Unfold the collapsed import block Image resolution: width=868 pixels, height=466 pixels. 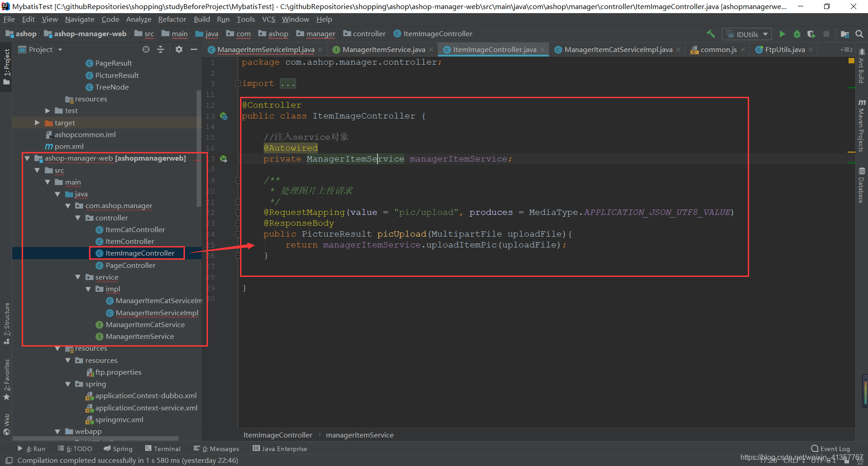[238, 84]
